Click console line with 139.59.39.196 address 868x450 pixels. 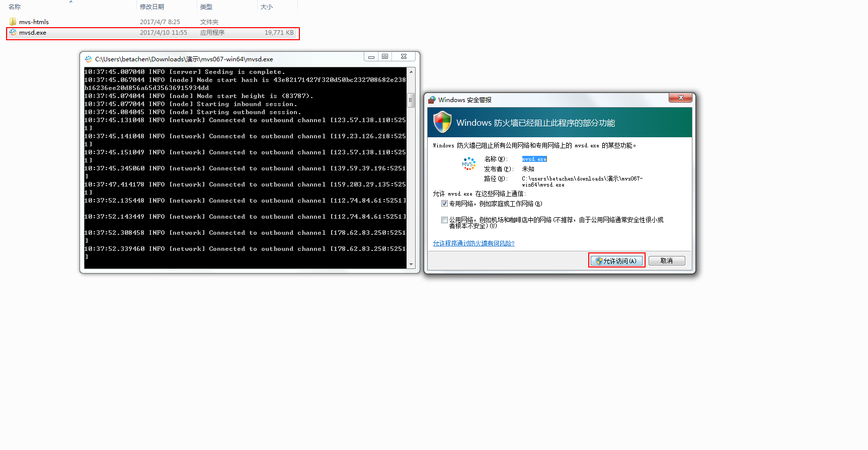coord(245,172)
